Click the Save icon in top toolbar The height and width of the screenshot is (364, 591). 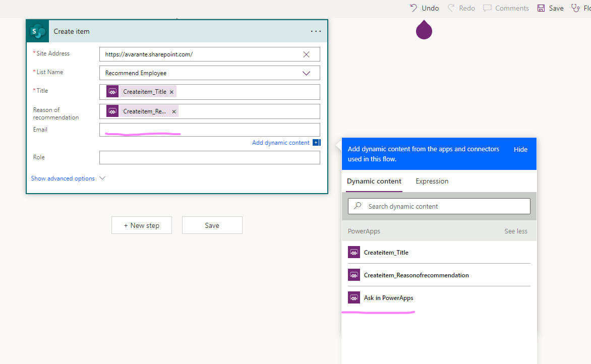pyautogui.click(x=550, y=8)
